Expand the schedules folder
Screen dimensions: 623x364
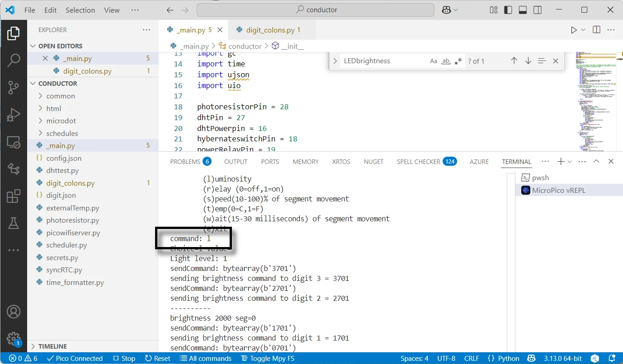(x=93, y=133)
